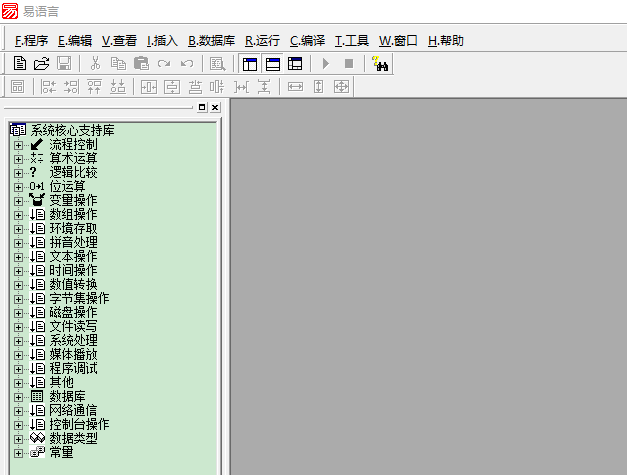Click the Paste clipboard icon
The image size is (627, 475).
coord(141,64)
